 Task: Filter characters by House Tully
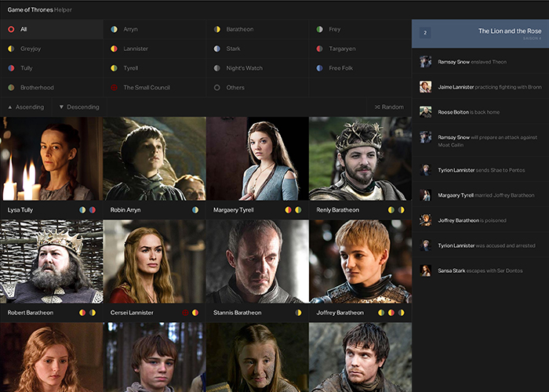click(x=52, y=68)
